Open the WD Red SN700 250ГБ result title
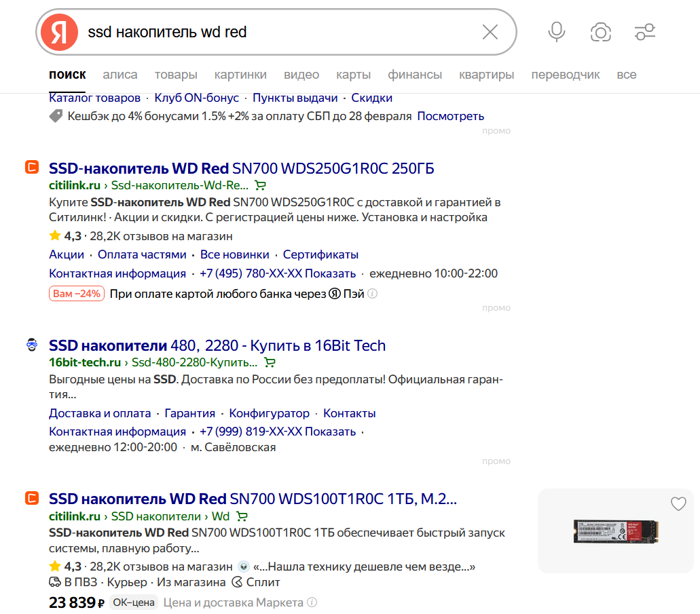The width and height of the screenshot is (700, 614). point(242,168)
